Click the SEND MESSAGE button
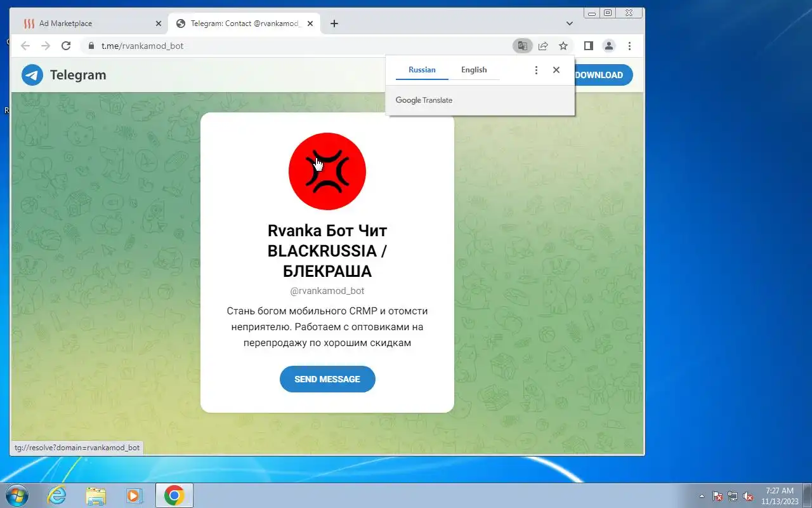Viewport: 812px width, 508px height. tap(327, 379)
